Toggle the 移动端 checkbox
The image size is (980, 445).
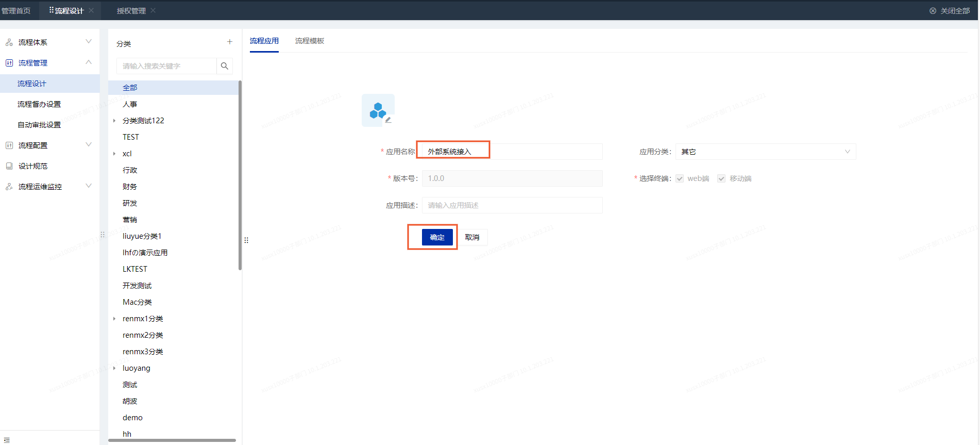tap(721, 178)
